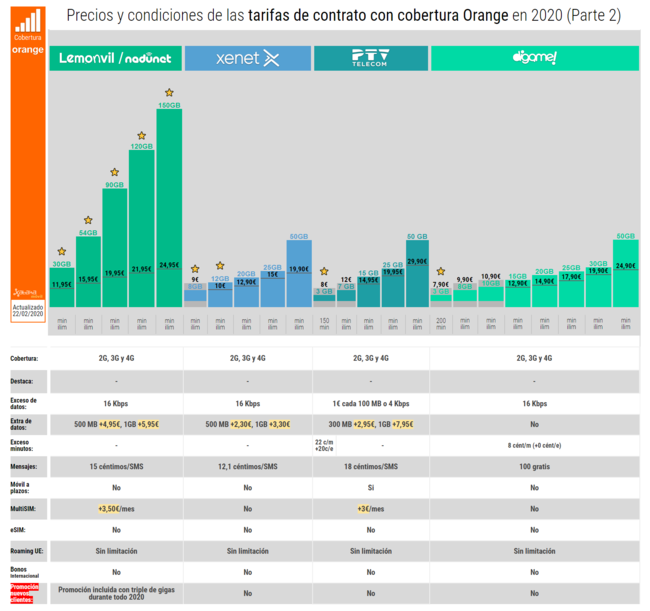The height and width of the screenshot is (611, 650).
Task: Select the Exceso de datos row label
Action: coord(26,403)
